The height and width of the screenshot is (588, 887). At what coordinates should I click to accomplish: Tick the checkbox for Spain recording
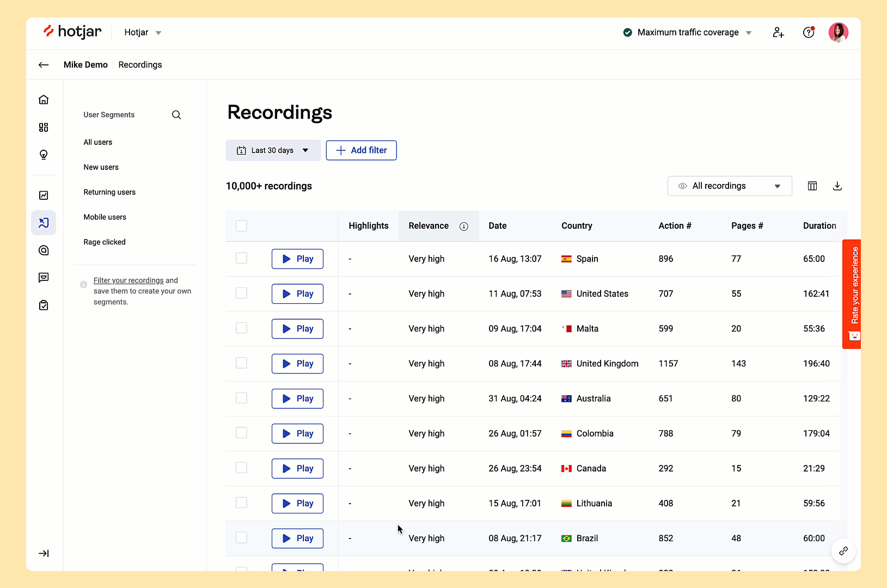coord(241,258)
